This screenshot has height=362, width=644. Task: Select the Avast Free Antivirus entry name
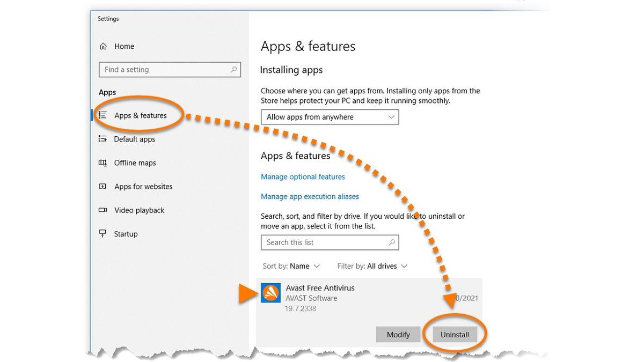pos(320,288)
